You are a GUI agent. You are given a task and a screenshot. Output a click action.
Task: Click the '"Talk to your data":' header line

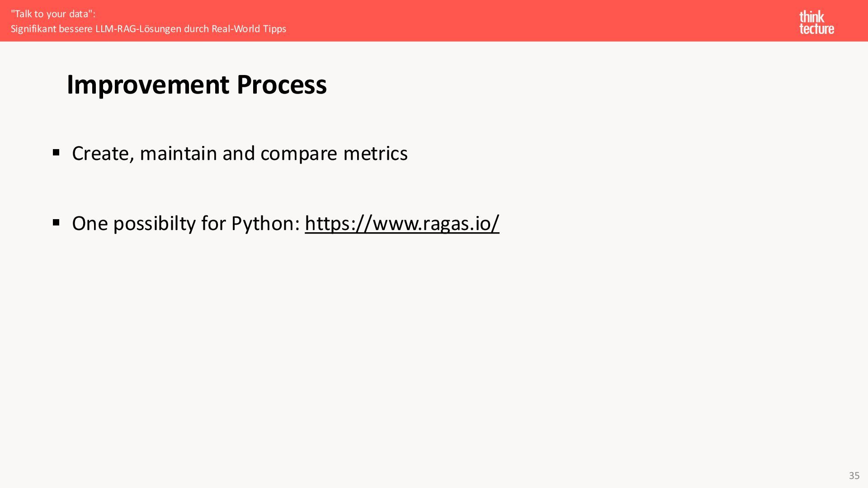click(53, 14)
